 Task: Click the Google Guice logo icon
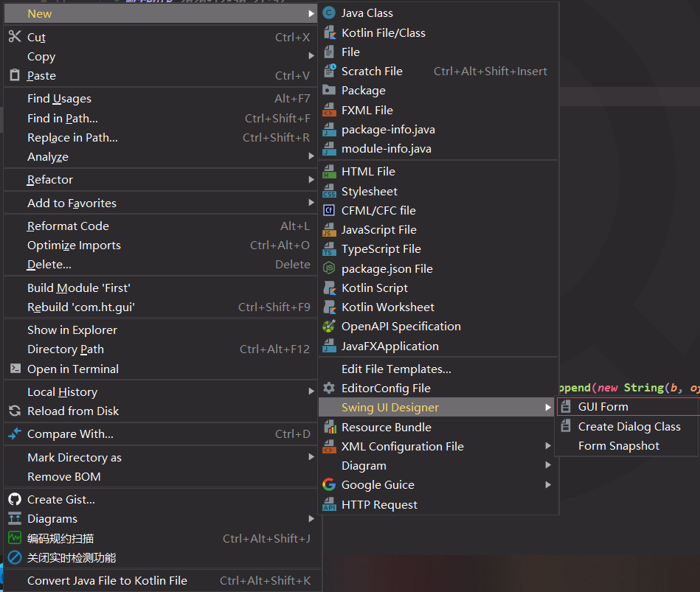pos(329,484)
